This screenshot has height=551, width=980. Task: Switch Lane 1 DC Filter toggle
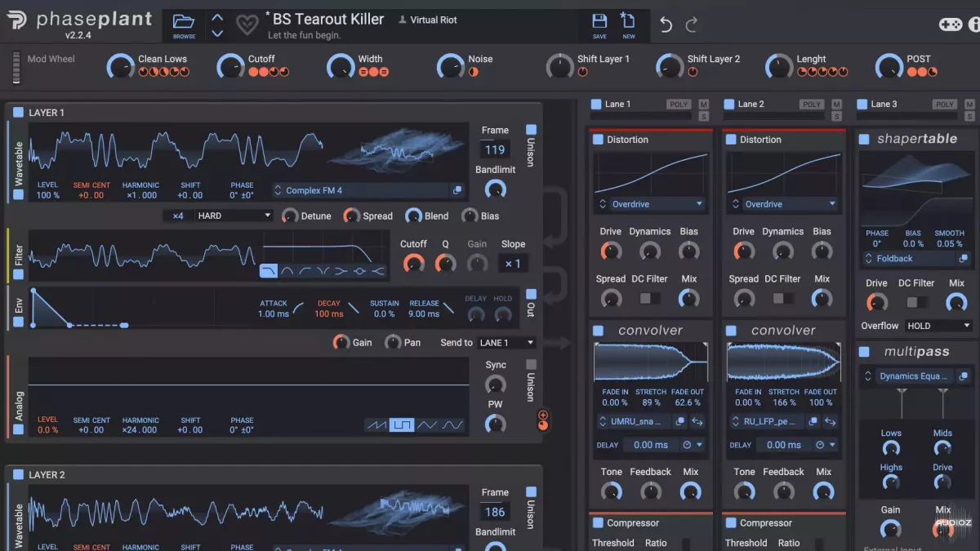tap(650, 299)
